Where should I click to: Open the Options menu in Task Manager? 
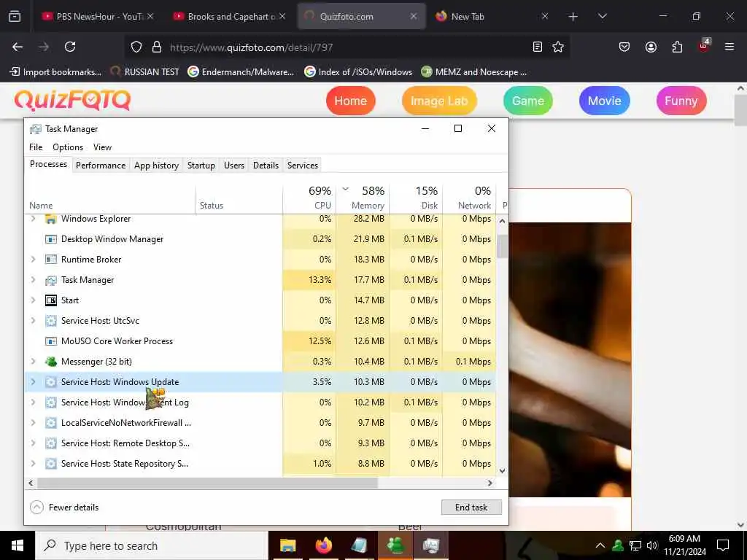(x=68, y=147)
